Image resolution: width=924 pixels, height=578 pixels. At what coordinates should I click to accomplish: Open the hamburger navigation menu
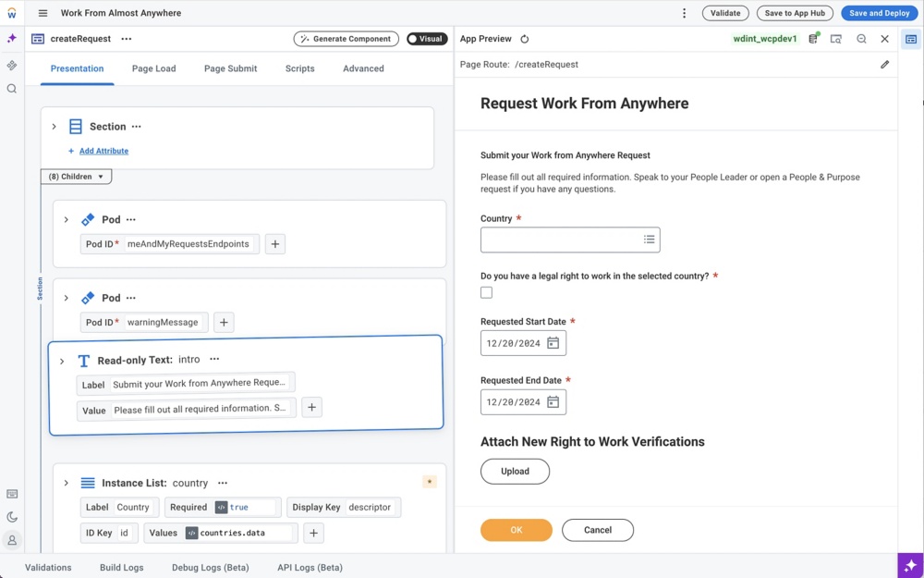[x=43, y=14]
